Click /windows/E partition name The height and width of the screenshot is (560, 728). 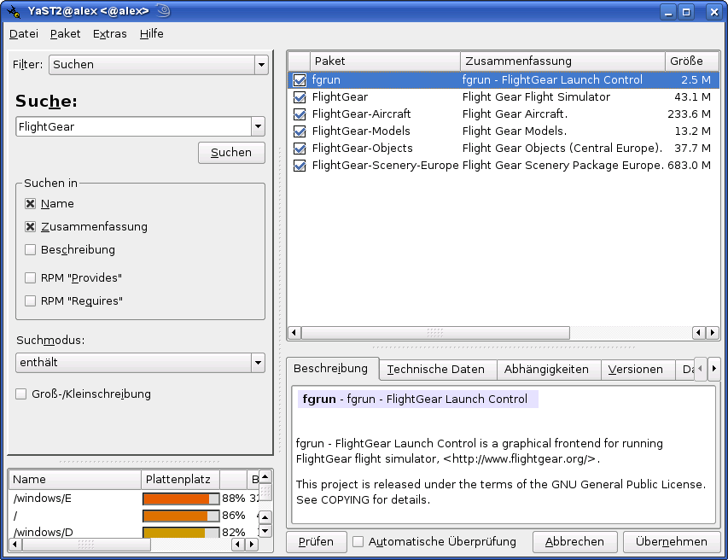click(43, 499)
